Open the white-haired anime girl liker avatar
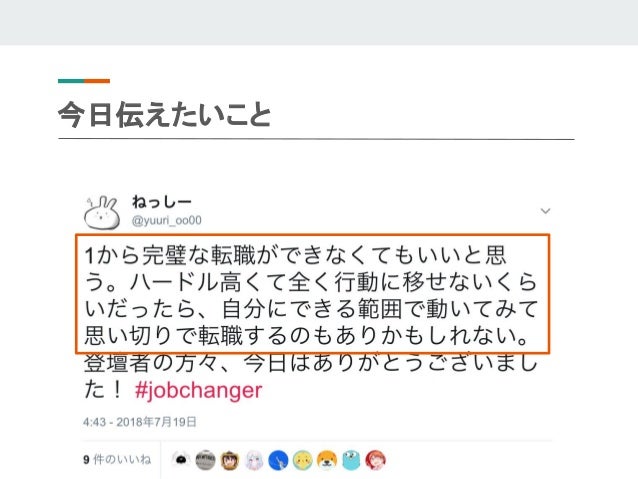 [254, 460]
